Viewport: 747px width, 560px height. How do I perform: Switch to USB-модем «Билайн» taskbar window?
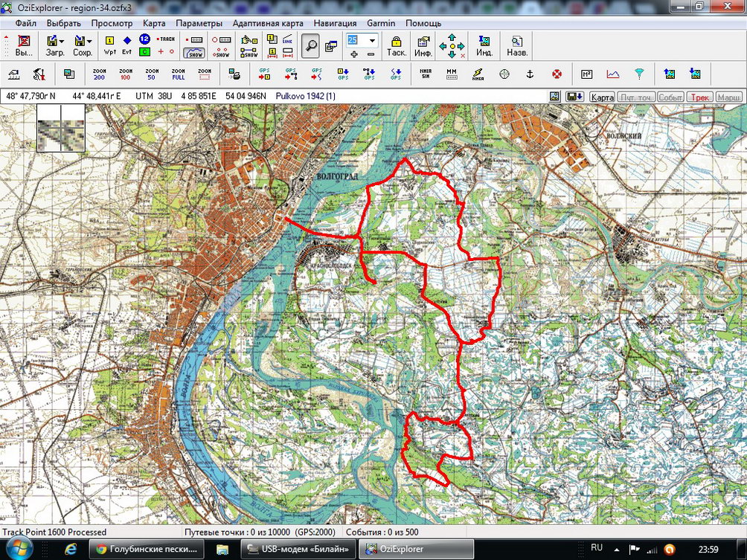pyautogui.click(x=298, y=549)
